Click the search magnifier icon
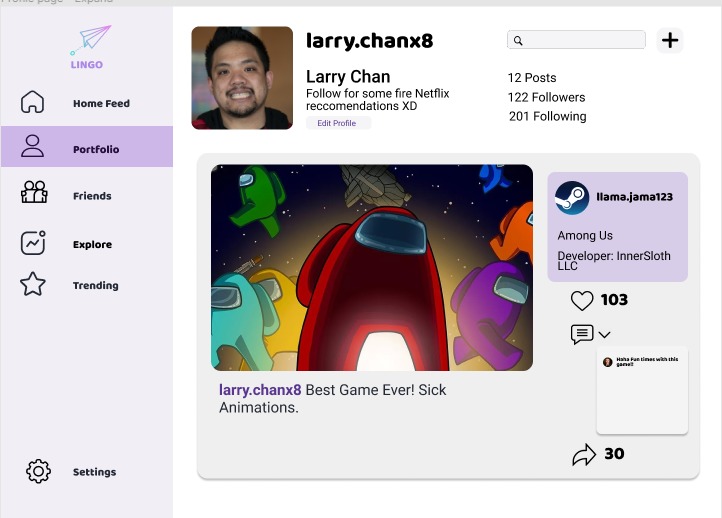 (518, 41)
